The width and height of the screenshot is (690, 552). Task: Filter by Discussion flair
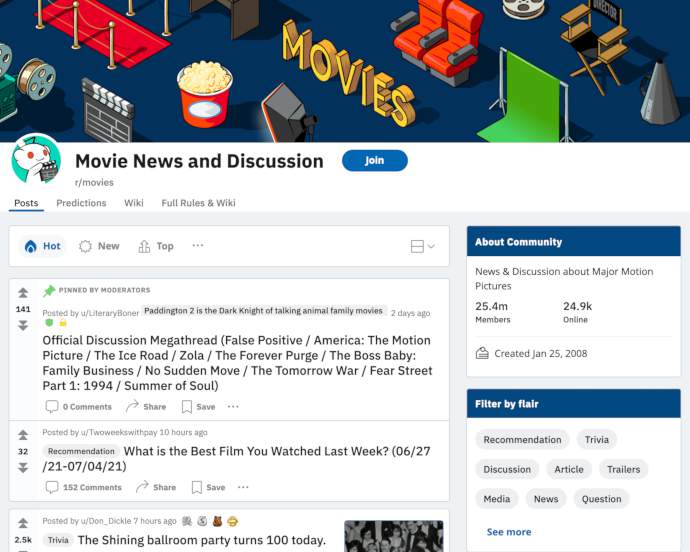(x=507, y=469)
